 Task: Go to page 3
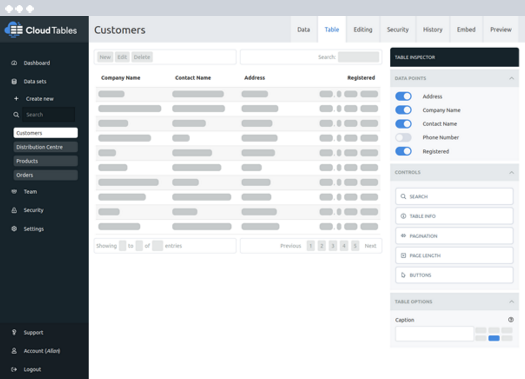(x=333, y=246)
